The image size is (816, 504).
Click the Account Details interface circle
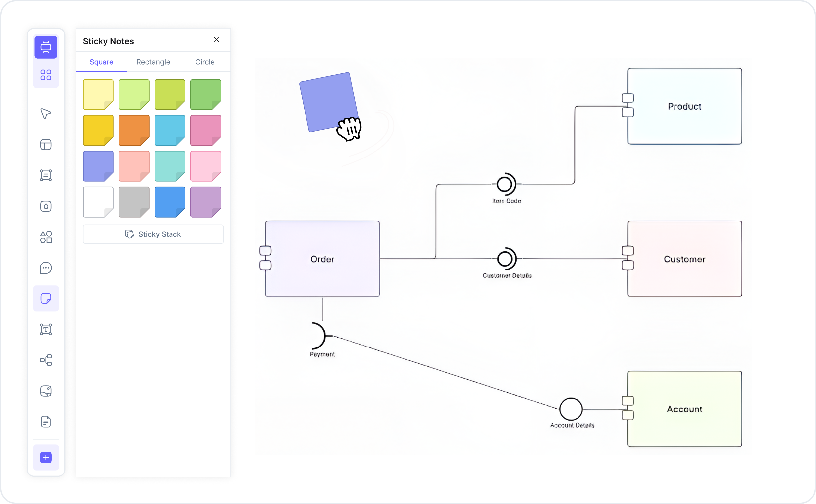571,409
